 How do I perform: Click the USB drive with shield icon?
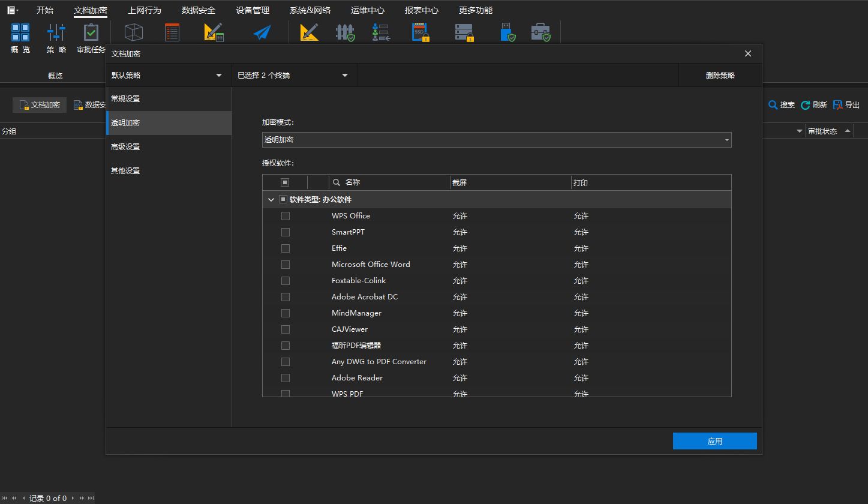tap(507, 32)
